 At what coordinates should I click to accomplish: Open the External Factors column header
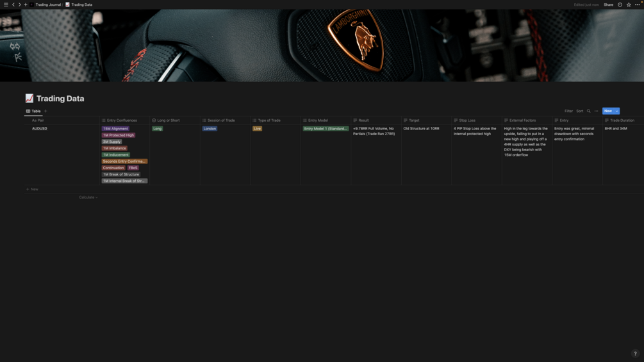pyautogui.click(x=527, y=120)
